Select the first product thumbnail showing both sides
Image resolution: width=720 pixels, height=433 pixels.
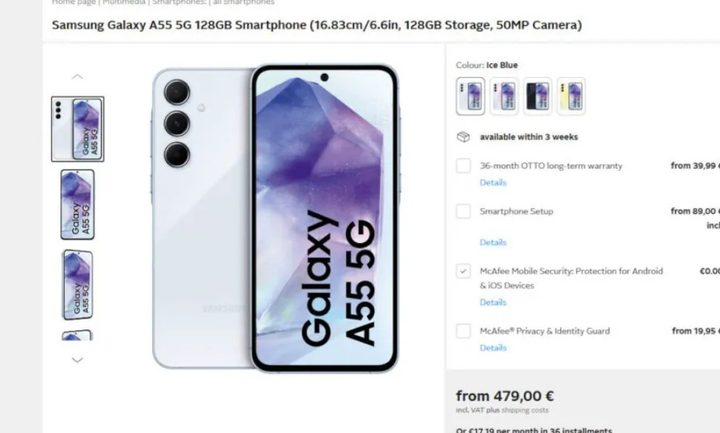pos(78,129)
